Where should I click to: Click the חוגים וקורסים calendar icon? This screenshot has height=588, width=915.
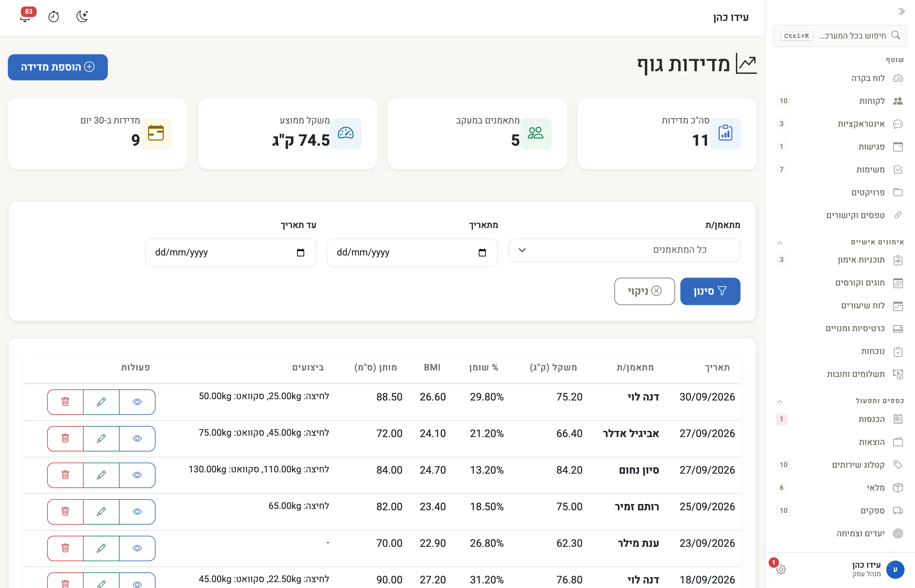click(898, 283)
